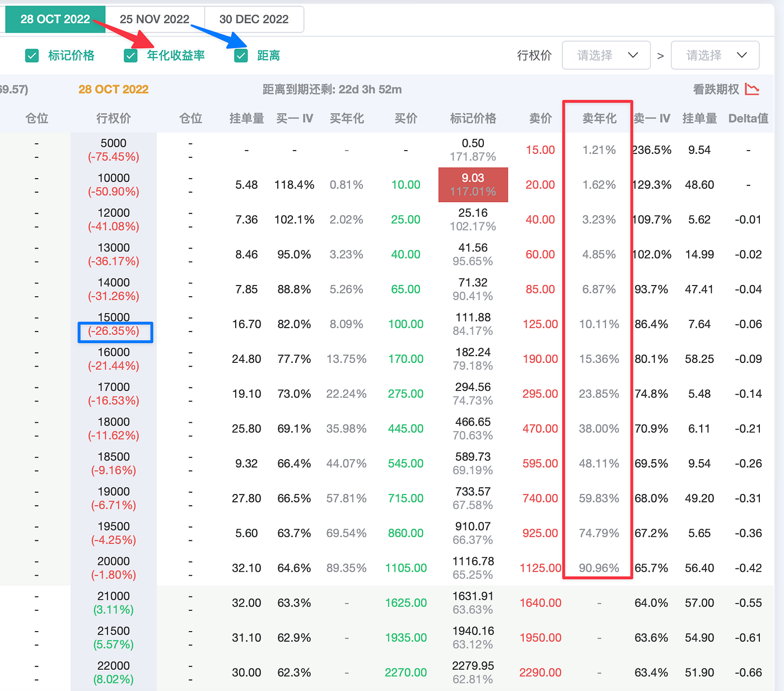784x691 pixels.
Task: Select strike price 10000
Action: pyautogui.click(x=114, y=178)
